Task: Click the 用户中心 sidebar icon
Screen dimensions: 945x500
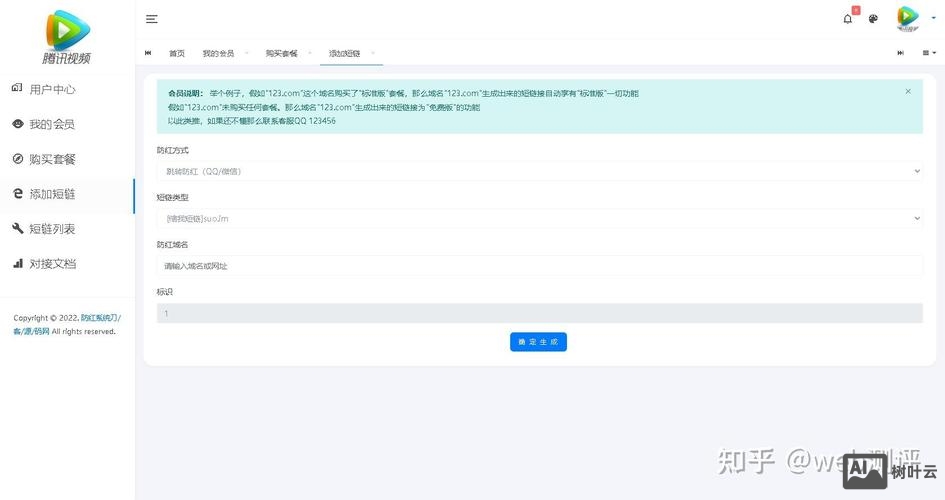Action: [x=17, y=88]
